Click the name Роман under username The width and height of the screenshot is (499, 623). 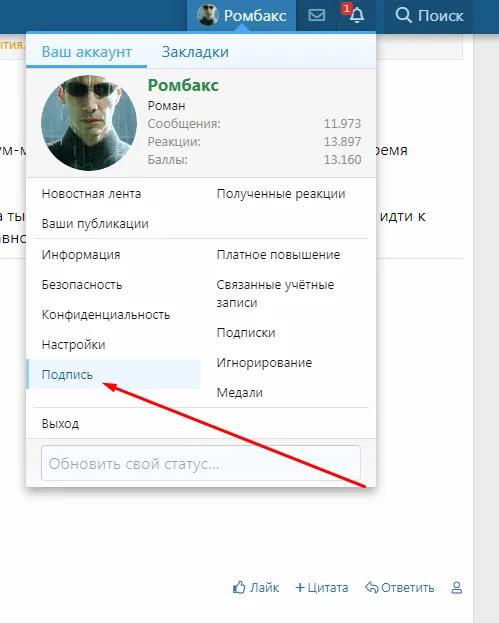[x=166, y=106]
